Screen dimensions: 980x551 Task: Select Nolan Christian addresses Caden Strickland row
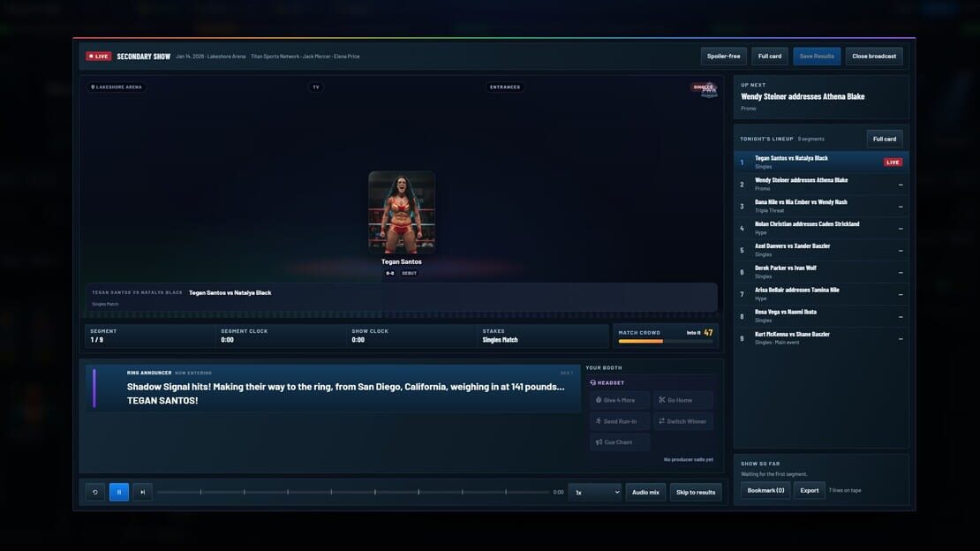821,229
